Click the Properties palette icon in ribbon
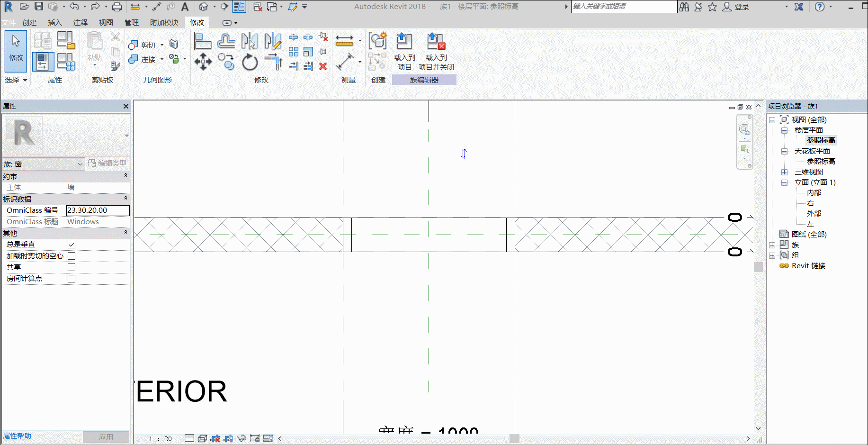The height and width of the screenshot is (445, 868). (x=43, y=62)
